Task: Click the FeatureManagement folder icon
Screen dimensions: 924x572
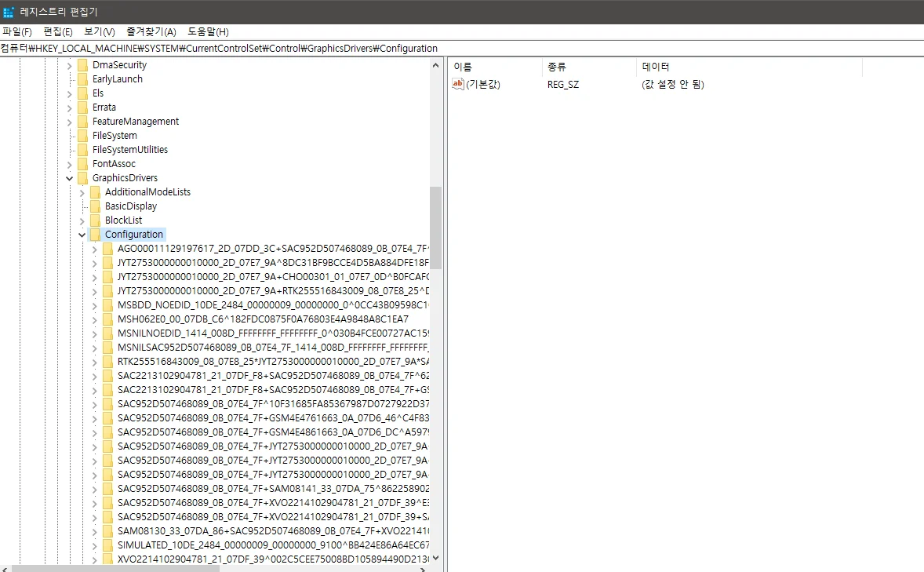Action: coord(82,122)
